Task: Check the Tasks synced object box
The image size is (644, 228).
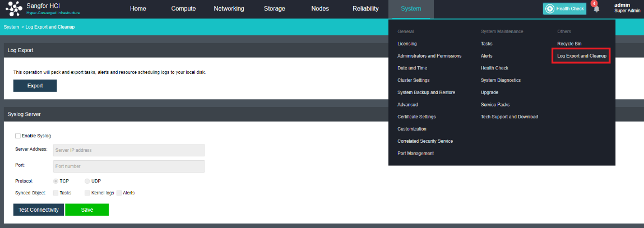Action: pyautogui.click(x=55, y=193)
